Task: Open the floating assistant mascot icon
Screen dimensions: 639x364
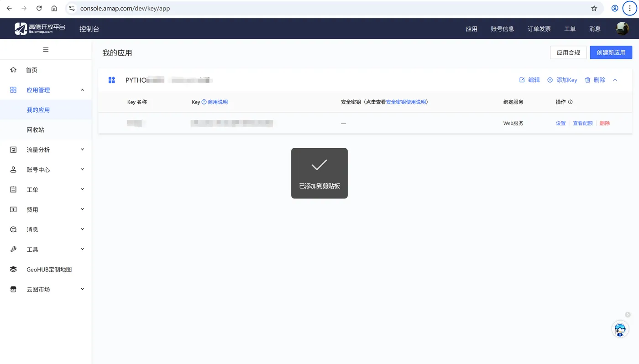Action: [x=620, y=329]
